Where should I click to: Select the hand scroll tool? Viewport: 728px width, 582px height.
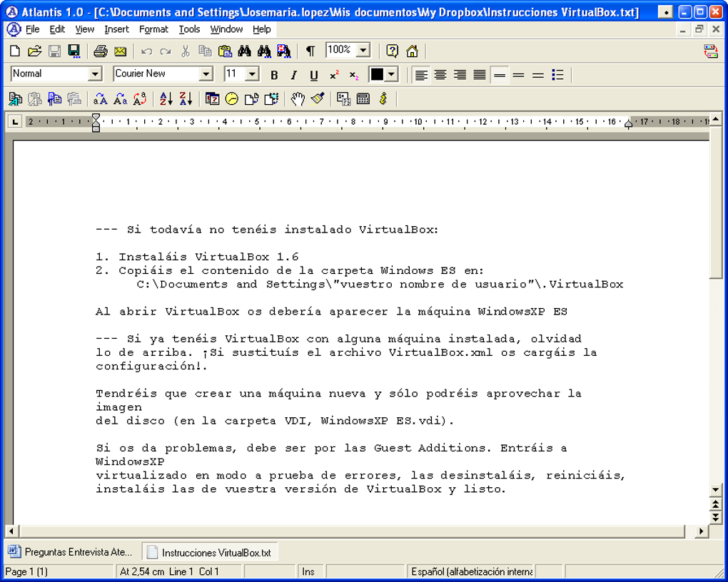click(298, 98)
